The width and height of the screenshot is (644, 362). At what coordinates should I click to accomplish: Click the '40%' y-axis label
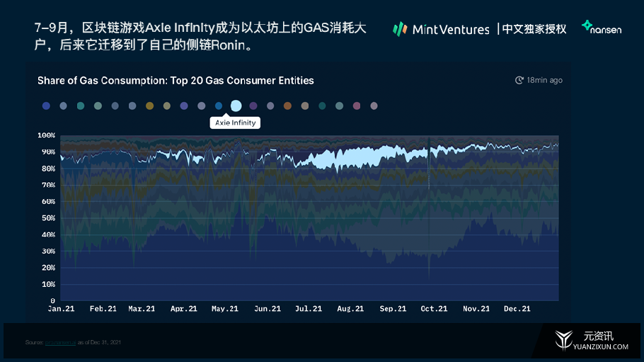tap(48, 234)
